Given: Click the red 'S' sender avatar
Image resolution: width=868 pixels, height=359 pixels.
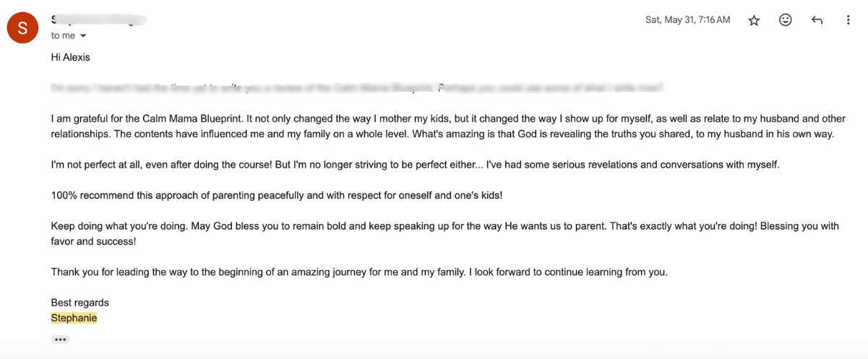Looking at the screenshot, I should coord(22,27).
